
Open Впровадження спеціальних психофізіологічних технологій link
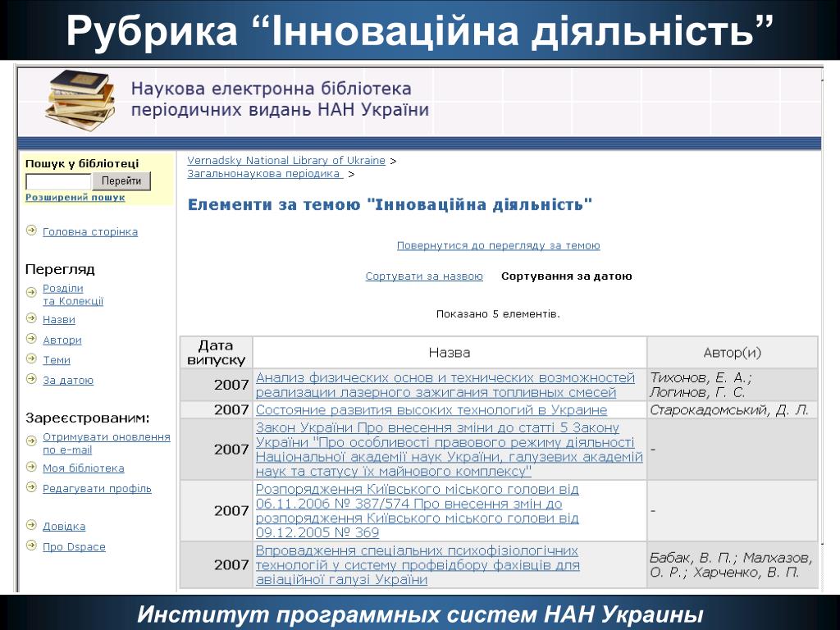(x=418, y=565)
